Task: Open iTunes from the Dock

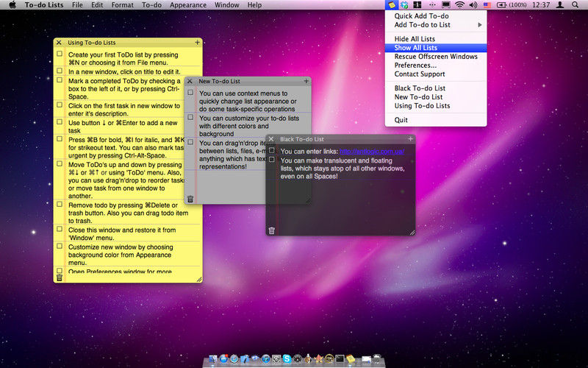Action: [x=266, y=358]
